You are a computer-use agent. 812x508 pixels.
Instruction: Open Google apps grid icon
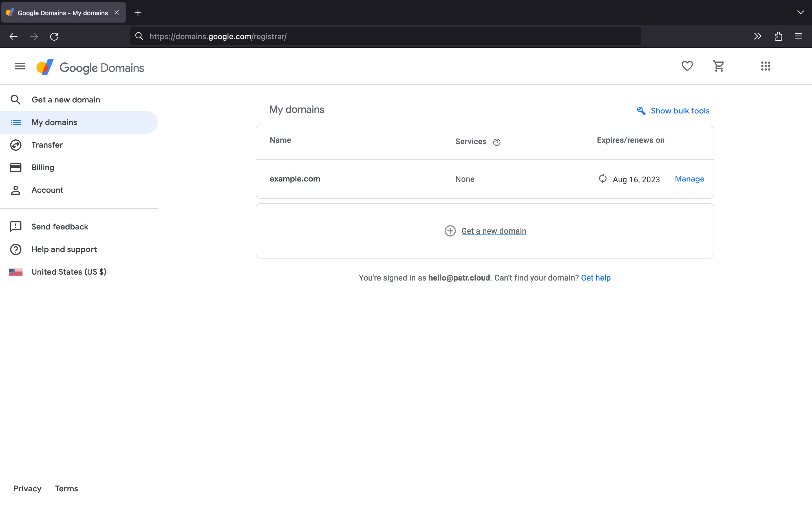point(766,66)
